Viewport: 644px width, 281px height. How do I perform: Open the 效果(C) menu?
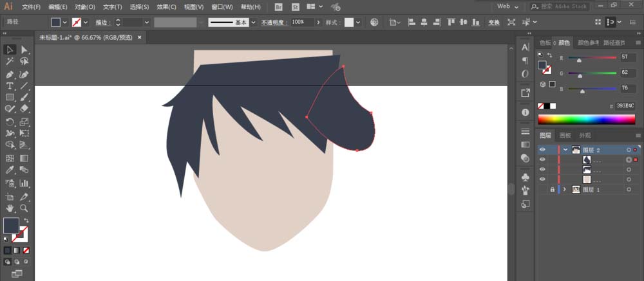166,7
